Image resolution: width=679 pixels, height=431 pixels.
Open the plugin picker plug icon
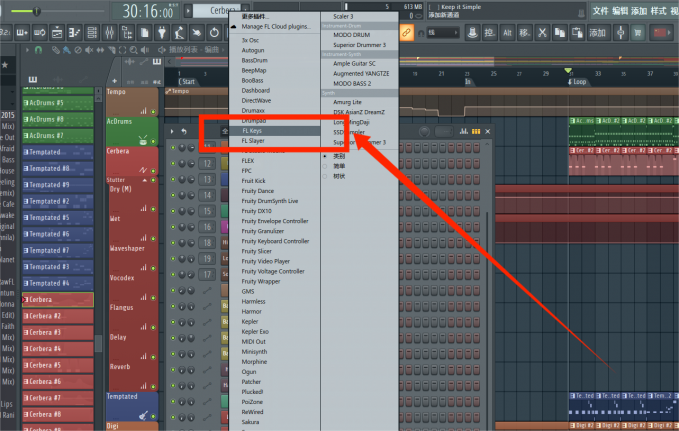pos(162,32)
